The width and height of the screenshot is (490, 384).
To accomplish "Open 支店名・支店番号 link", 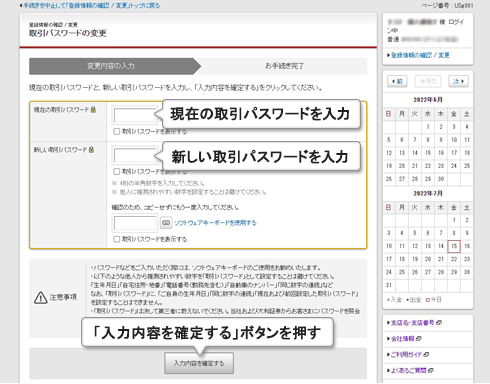I will click(x=412, y=323).
